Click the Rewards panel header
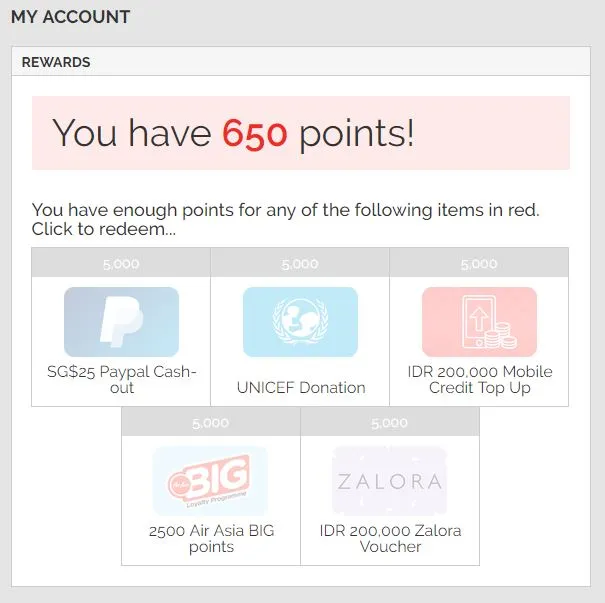Image resolution: width=605 pixels, height=603 pixels. 56,62
